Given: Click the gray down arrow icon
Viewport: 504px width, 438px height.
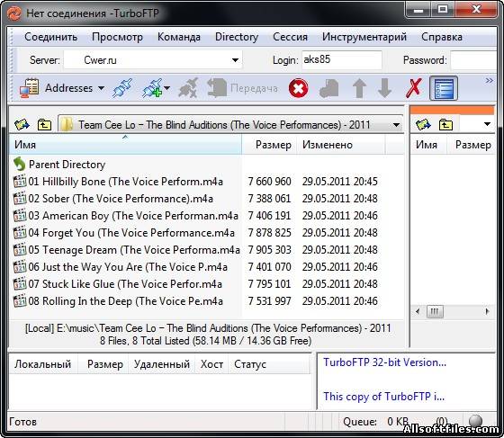Looking at the screenshot, I should (x=384, y=88).
